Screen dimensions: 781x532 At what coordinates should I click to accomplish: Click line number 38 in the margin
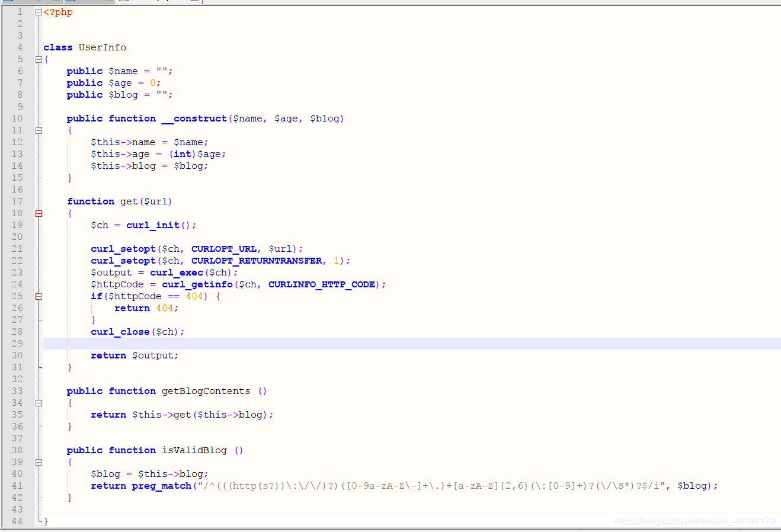point(17,450)
